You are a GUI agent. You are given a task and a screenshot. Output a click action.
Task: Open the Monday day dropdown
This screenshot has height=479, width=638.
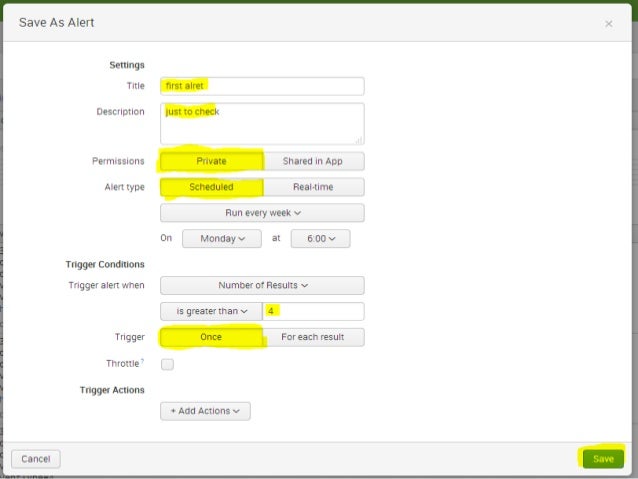click(222, 238)
